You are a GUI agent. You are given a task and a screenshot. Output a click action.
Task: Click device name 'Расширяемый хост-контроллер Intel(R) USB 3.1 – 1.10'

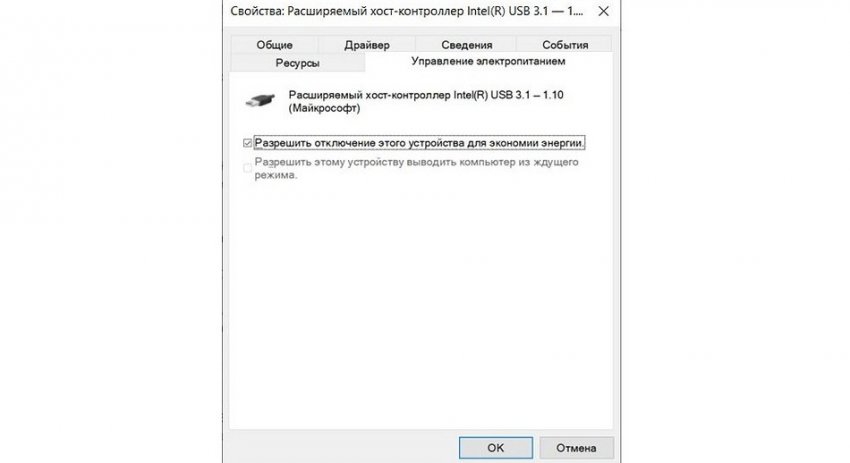pyautogui.click(x=426, y=95)
